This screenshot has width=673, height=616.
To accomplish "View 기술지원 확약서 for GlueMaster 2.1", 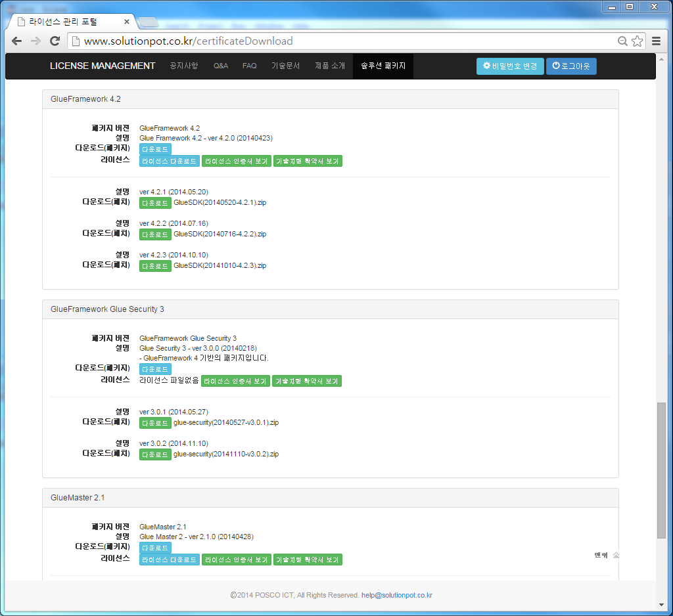I will [x=308, y=560].
